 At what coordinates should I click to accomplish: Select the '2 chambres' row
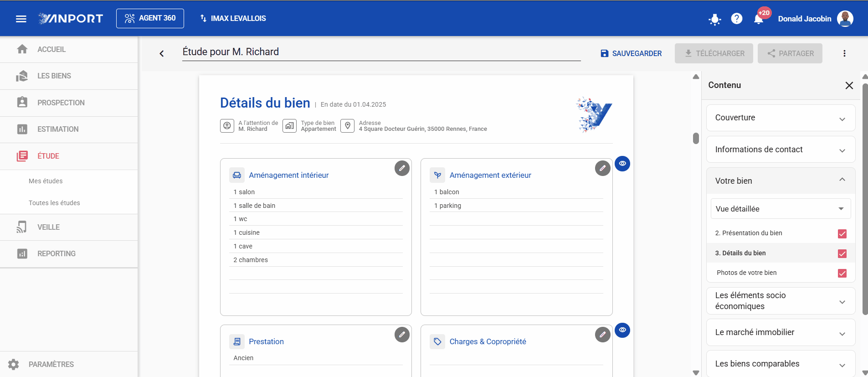(316, 260)
